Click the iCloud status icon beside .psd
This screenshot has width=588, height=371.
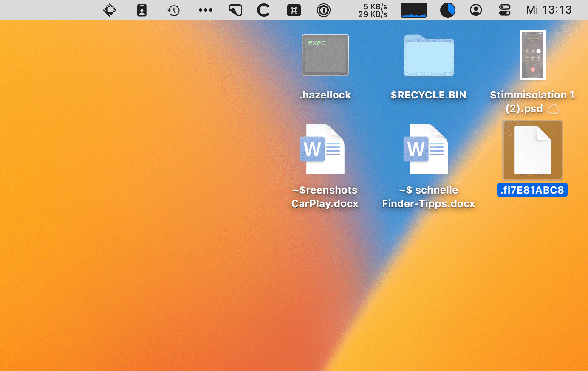(553, 110)
